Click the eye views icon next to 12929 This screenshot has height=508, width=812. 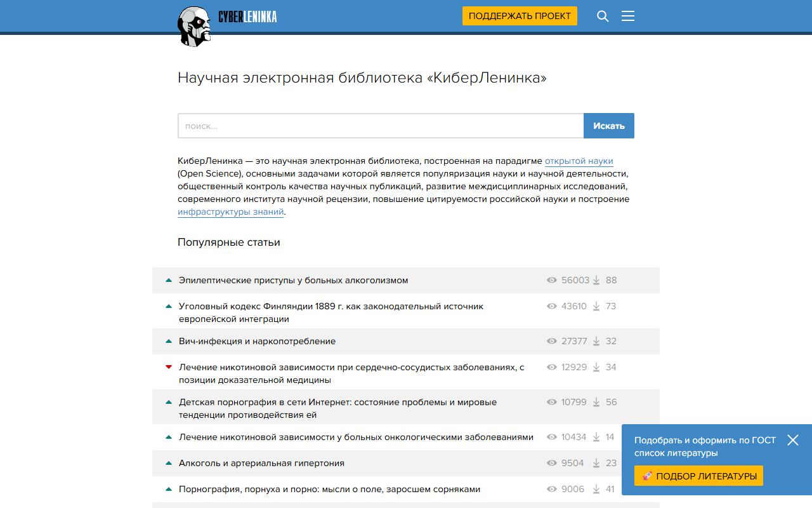(x=552, y=367)
